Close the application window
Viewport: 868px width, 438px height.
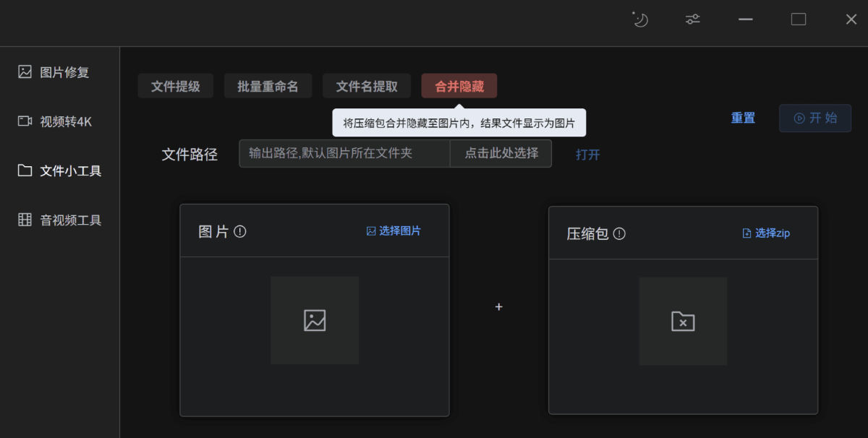[x=851, y=20]
